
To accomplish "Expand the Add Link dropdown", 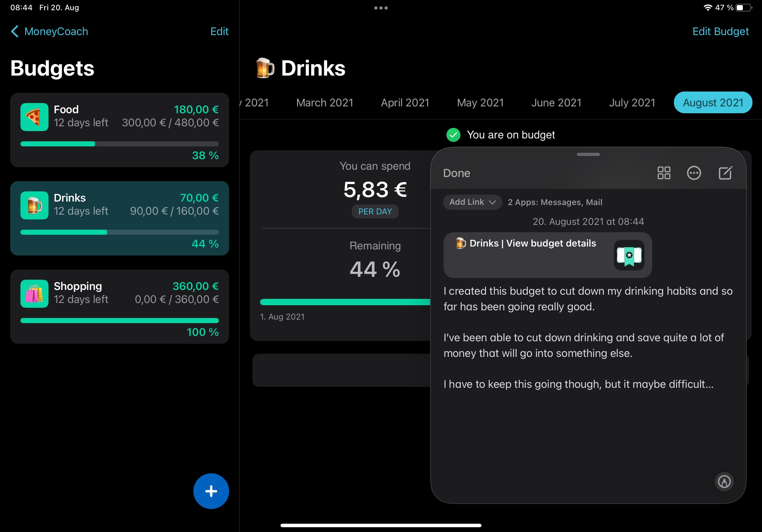I will click(x=472, y=202).
